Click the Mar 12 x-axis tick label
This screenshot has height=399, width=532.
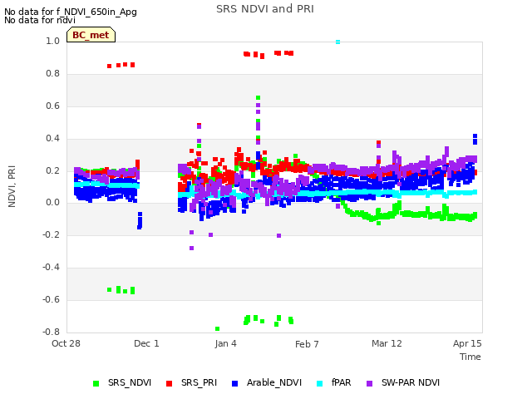[x=387, y=343]
